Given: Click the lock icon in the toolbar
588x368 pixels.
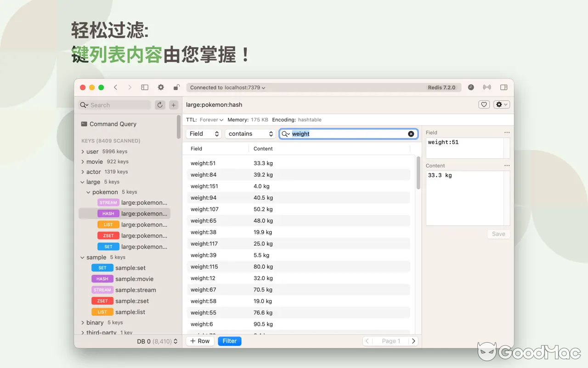Looking at the screenshot, I should [176, 87].
